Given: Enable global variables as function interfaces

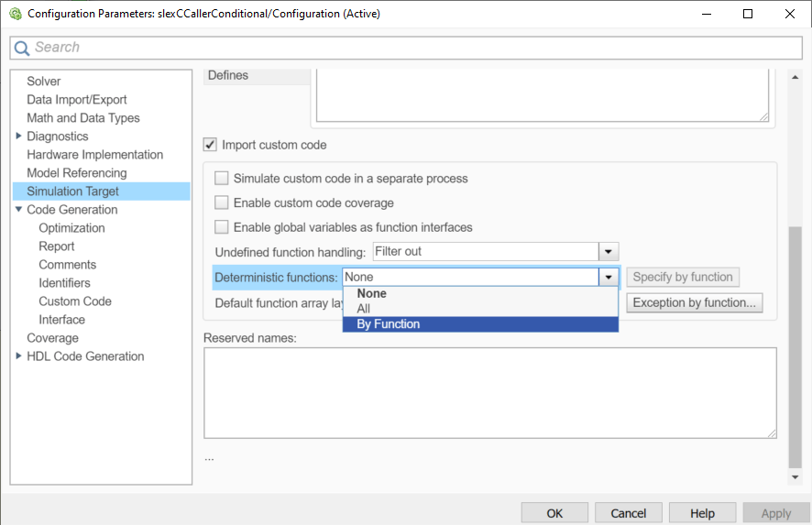Looking at the screenshot, I should tap(222, 227).
